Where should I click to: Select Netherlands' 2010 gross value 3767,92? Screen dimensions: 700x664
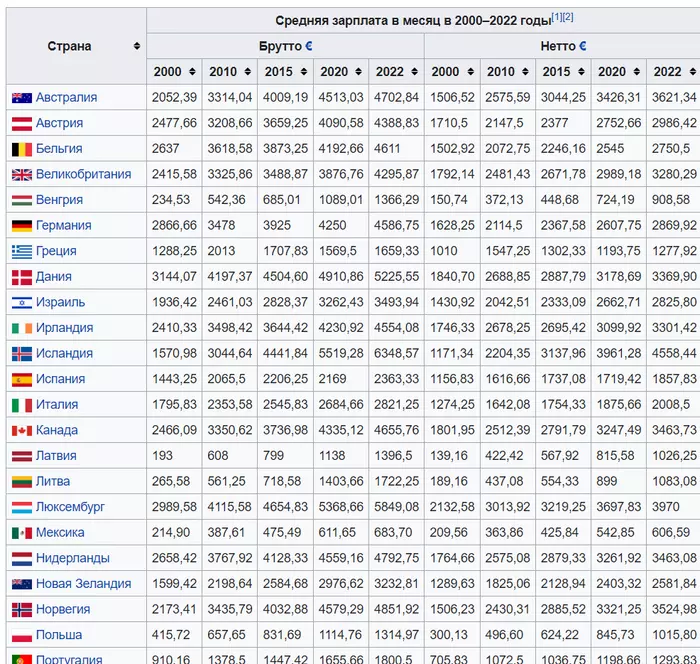click(x=229, y=558)
